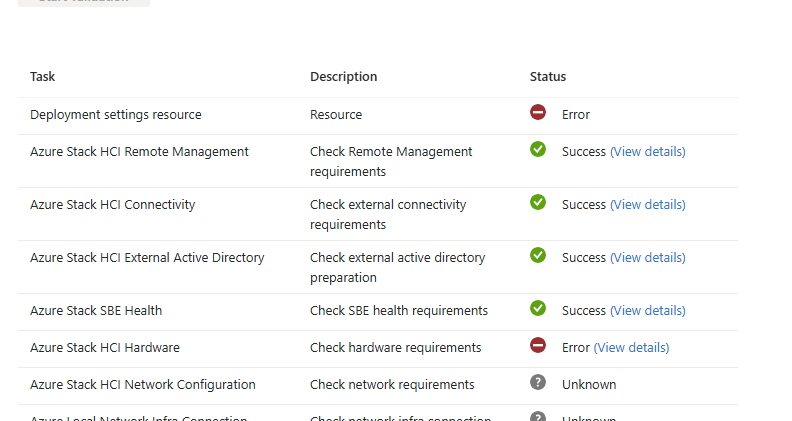Click the Task column header
Screen dimensions: 792x421
42,76
